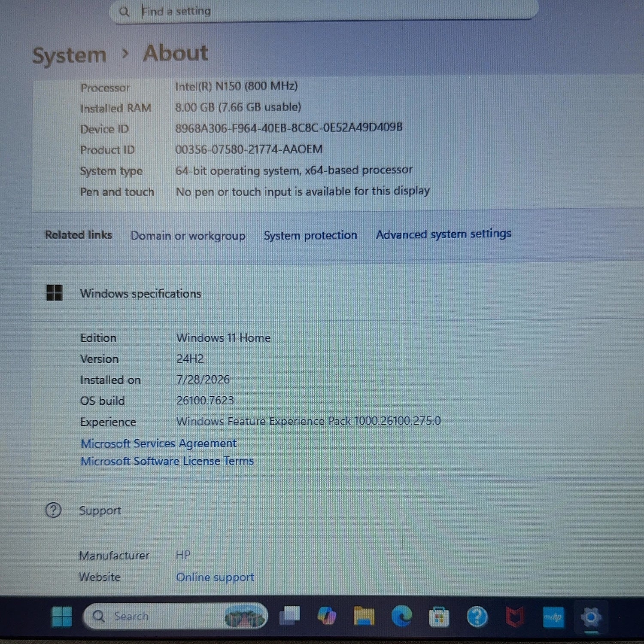The height and width of the screenshot is (644, 644).
Task: Click the magnifier icon beside Find a setting
Action: 124,12
